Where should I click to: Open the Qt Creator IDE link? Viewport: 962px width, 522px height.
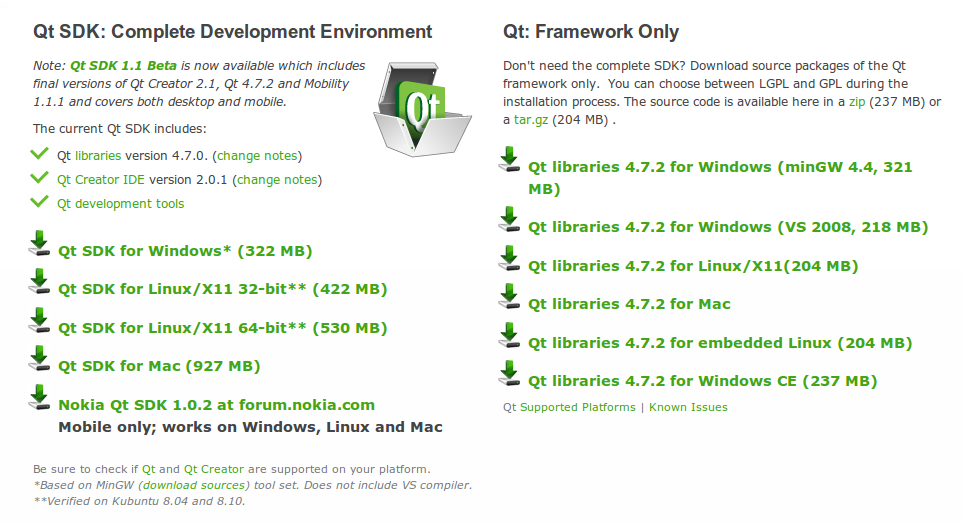[x=101, y=180]
